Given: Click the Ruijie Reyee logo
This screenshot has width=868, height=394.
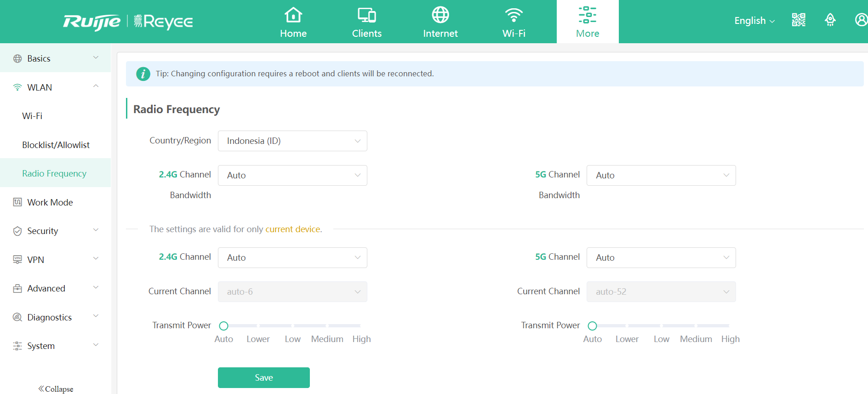Looking at the screenshot, I should pyautogui.click(x=128, y=22).
